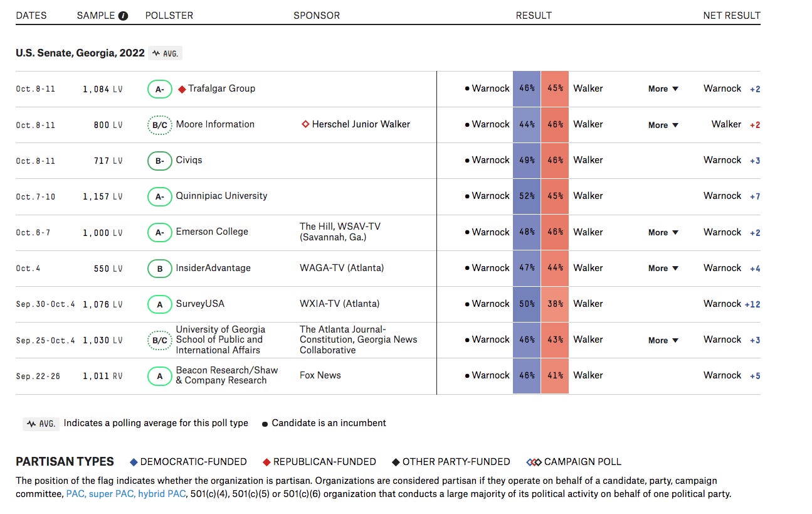Click the red Republican-funded legend diamond
This screenshot has height=514, width=812.
[266, 462]
